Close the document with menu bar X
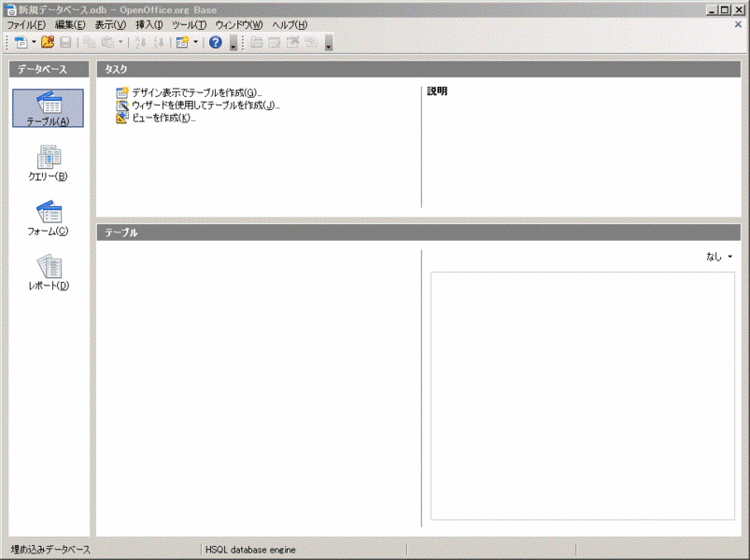 [738, 24]
